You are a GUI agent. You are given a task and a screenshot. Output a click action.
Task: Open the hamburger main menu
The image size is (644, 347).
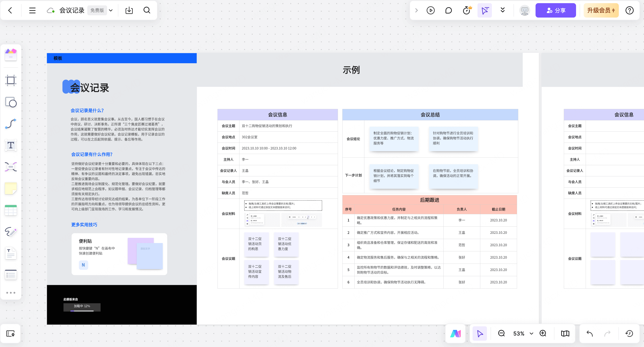coord(32,11)
